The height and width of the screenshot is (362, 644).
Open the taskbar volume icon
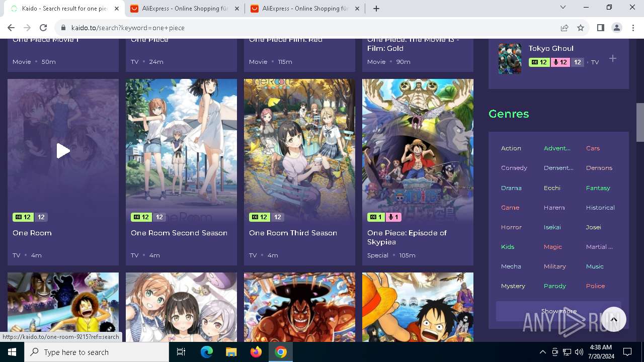[x=579, y=352]
